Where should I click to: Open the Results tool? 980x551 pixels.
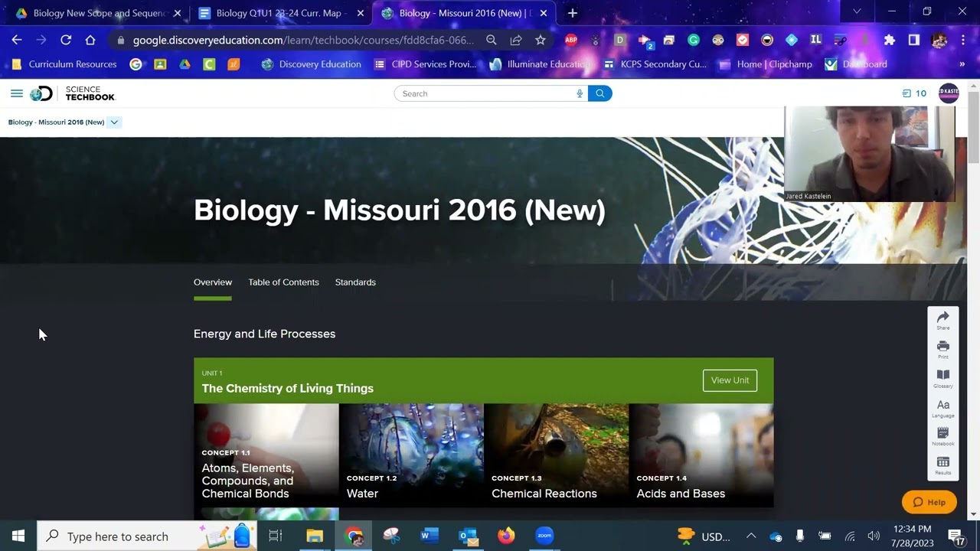(x=943, y=465)
